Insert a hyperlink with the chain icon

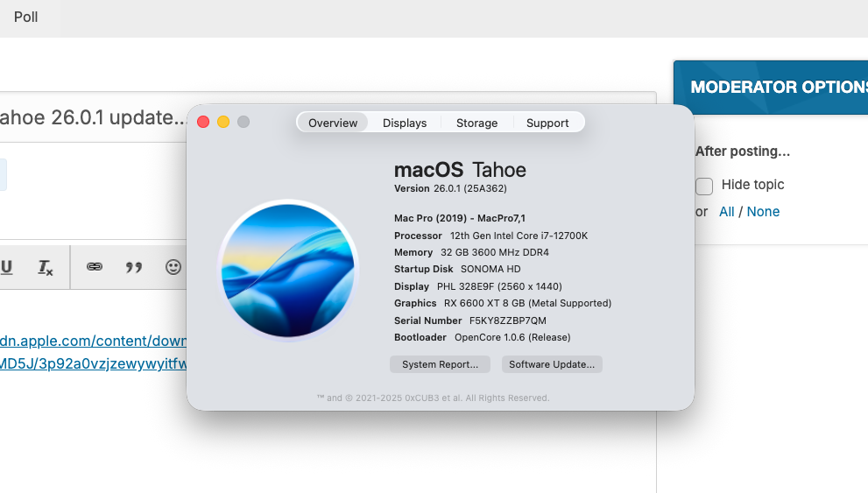[x=94, y=267]
